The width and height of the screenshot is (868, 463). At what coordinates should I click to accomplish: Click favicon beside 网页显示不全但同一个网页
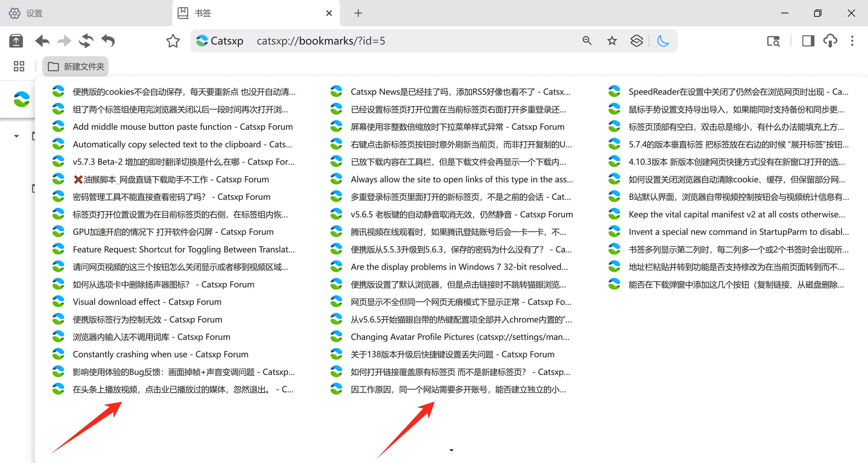click(x=336, y=302)
